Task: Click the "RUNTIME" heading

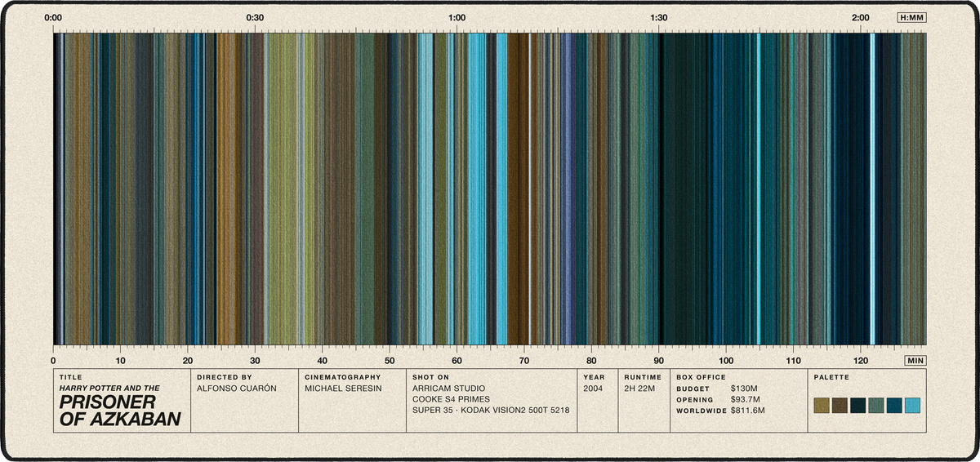Action: pyautogui.click(x=643, y=378)
